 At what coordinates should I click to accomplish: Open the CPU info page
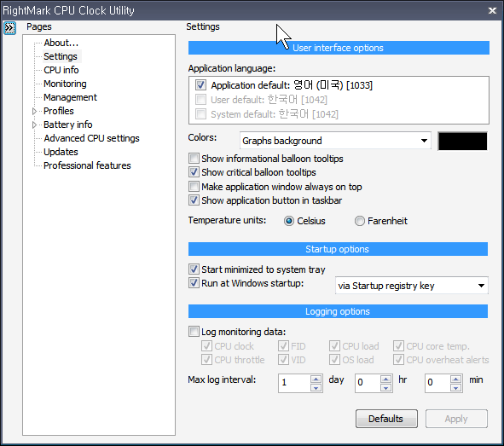tap(61, 70)
